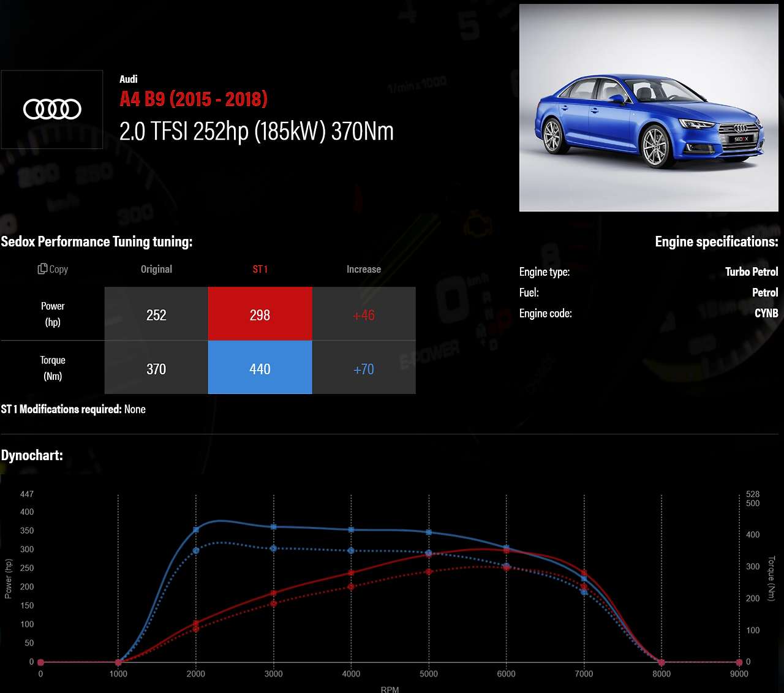Click the 'Engine code:' label
This screenshot has width=784, height=693.
[546, 313]
